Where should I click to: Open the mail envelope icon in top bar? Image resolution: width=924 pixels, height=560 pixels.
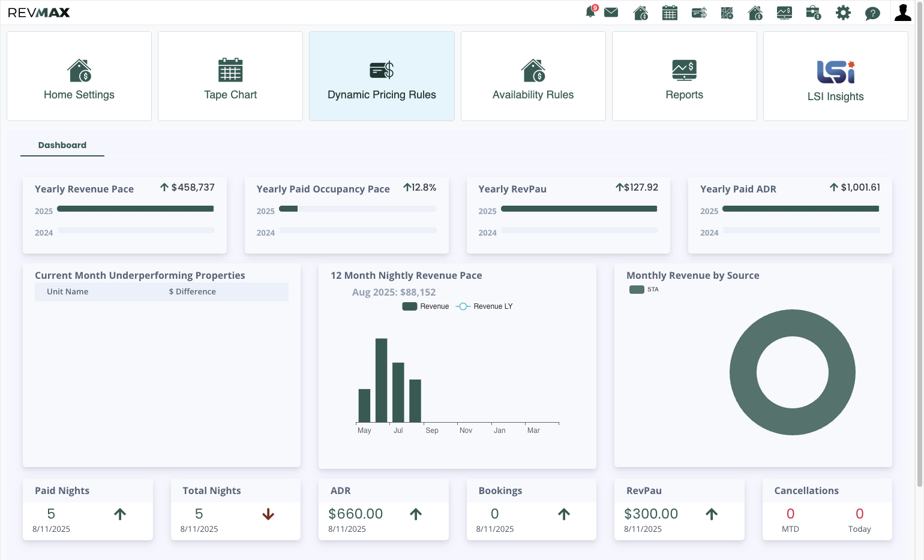(611, 13)
